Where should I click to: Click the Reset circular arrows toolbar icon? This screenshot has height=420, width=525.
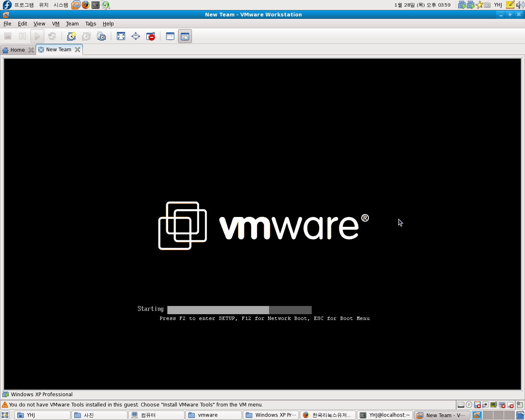pos(52,36)
